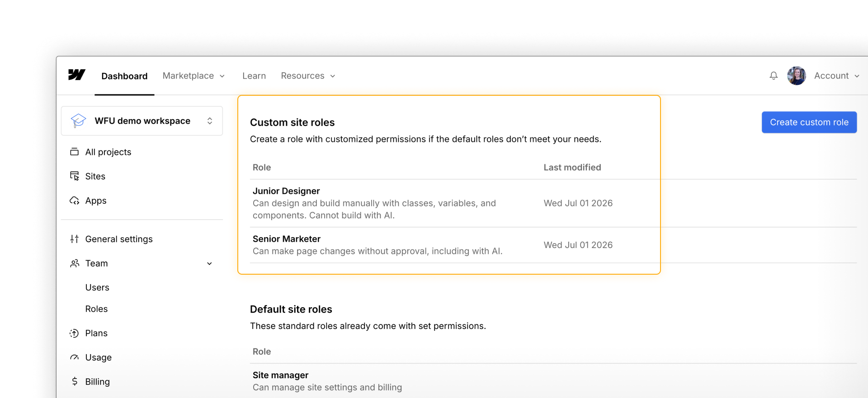Switch to the Dashboard tab
This screenshot has height=398, width=868.
point(124,76)
